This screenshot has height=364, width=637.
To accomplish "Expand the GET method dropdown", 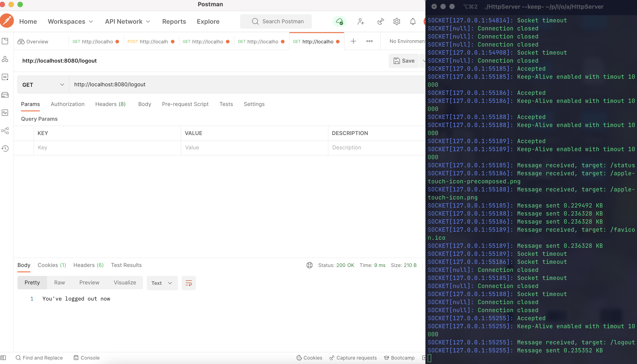I will click(43, 85).
